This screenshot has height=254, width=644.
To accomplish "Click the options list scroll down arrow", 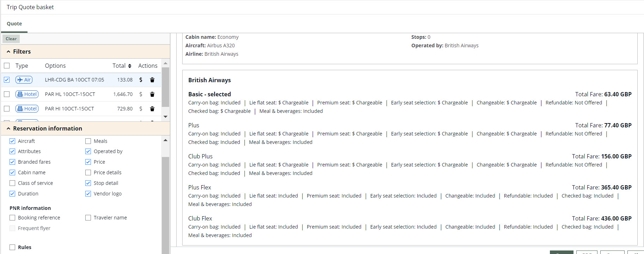I will click(x=165, y=116).
